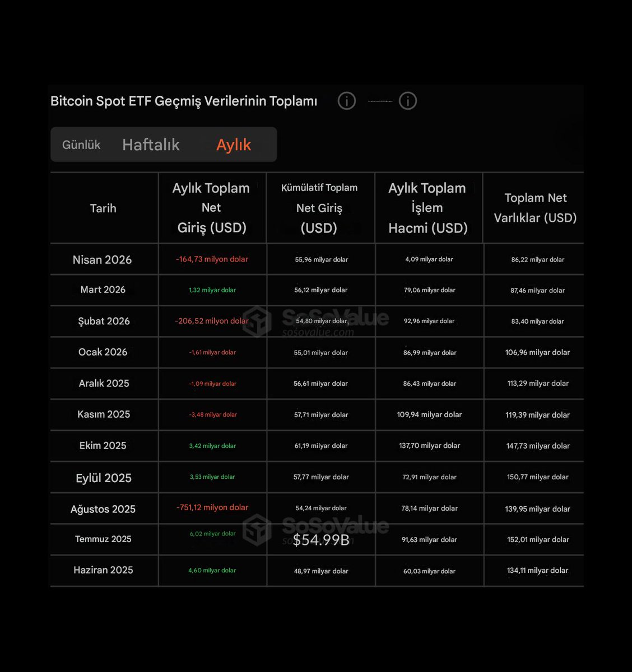This screenshot has width=632, height=672.
Task: Select the Eylül 2025 row date
Action: (104, 478)
